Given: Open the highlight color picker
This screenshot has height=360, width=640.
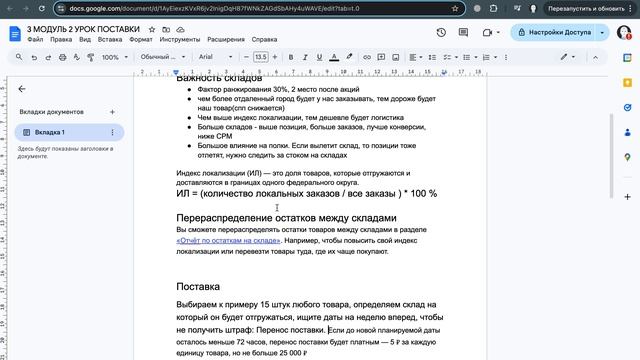Looking at the screenshot, I should [x=349, y=57].
